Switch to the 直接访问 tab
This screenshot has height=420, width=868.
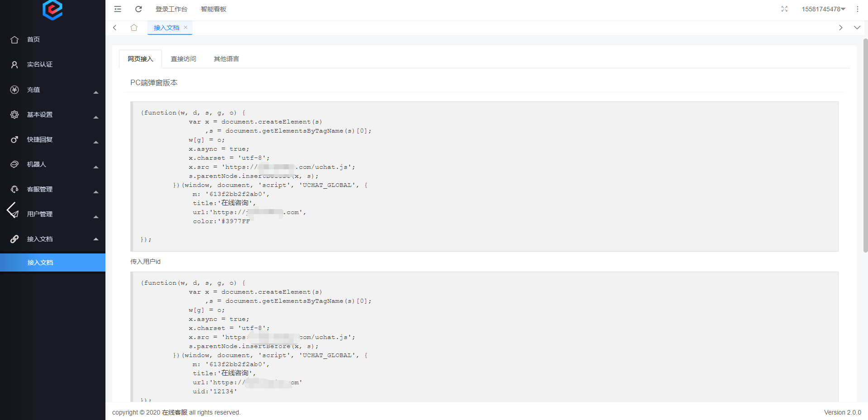[183, 59]
